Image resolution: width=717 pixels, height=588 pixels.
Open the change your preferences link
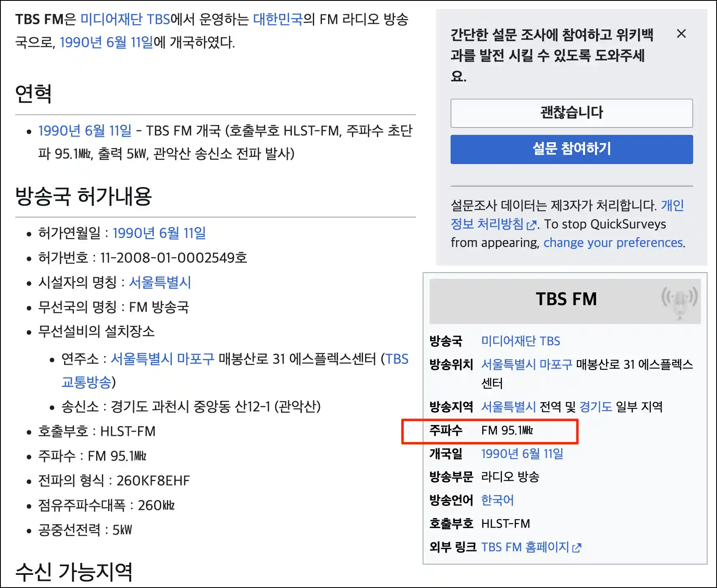click(x=613, y=243)
